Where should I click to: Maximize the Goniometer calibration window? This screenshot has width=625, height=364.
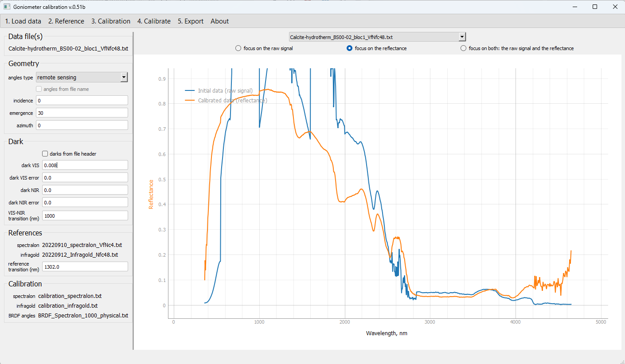pyautogui.click(x=595, y=7)
